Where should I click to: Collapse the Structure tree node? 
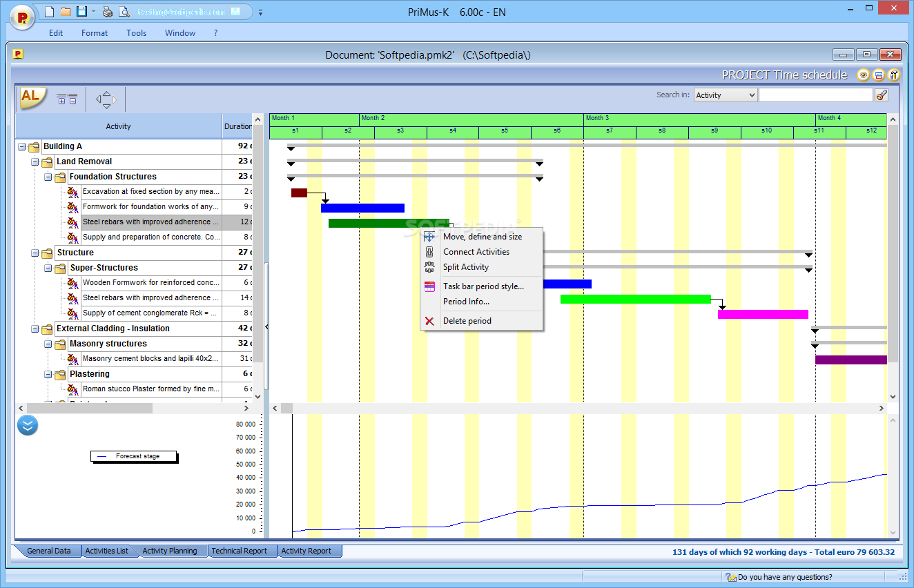click(x=35, y=253)
